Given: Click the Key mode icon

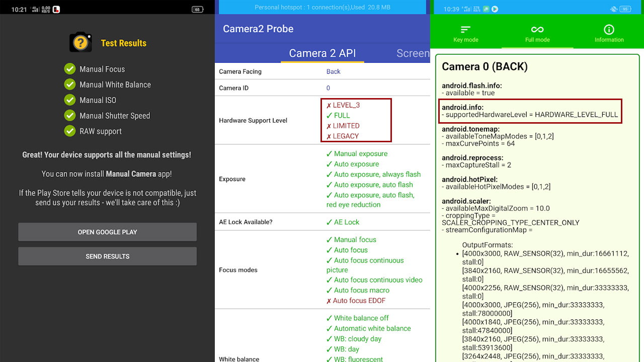Looking at the screenshot, I should tap(466, 29).
